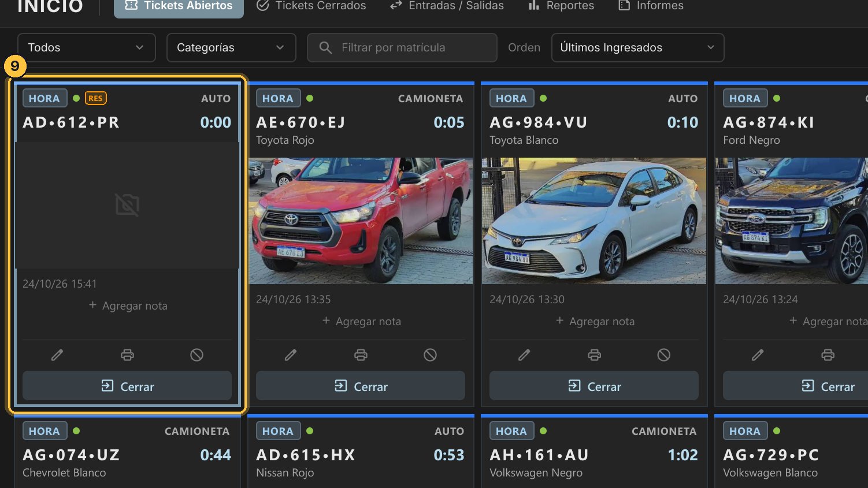Edit ticket AG•874•KI with pencil icon
The width and height of the screenshot is (868, 488).
point(758,355)
